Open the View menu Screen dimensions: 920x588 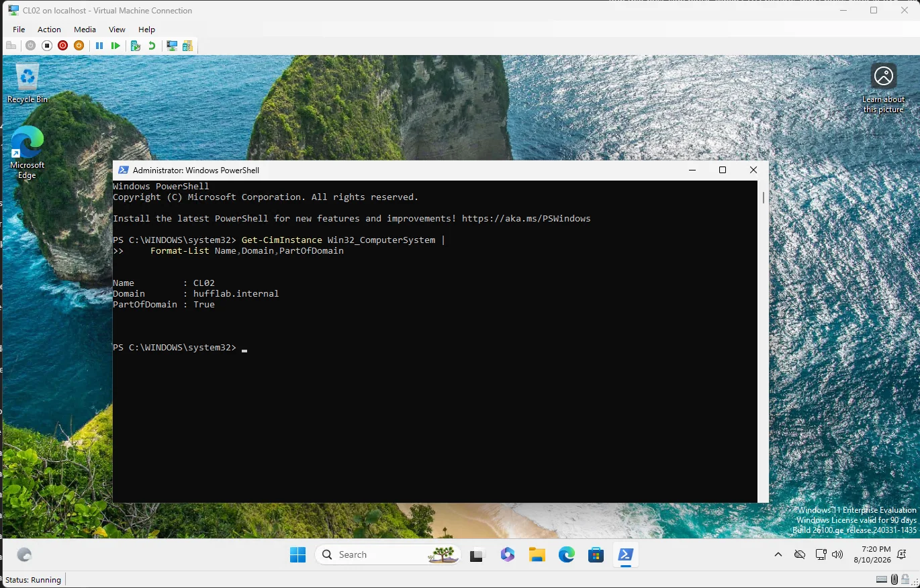[117, 30]
